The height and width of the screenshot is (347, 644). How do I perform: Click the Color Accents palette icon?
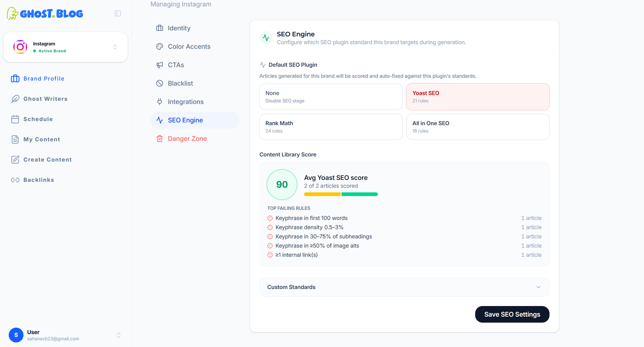click(x=160, y=46)
